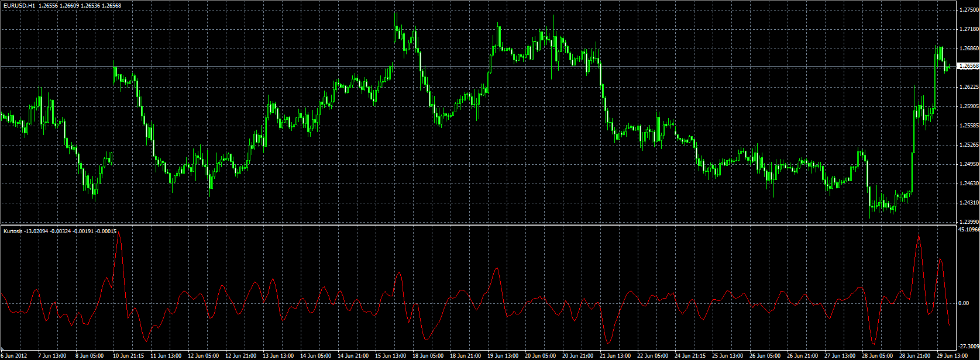The width and height of the screenshot is (980, 360).
Task: Click the 13 Jun 13:00 time label
Action: pos(278,355)
